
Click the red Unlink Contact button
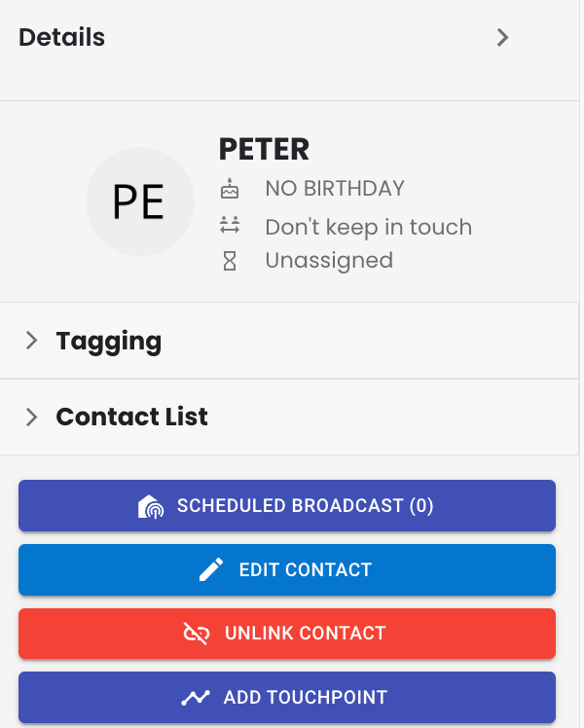[287, 634]
